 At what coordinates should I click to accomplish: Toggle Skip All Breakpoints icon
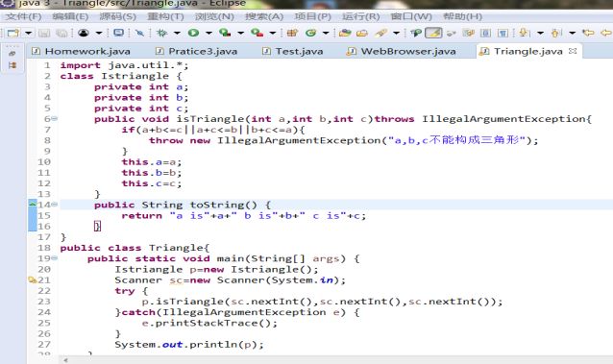click(x=139, y=33)
